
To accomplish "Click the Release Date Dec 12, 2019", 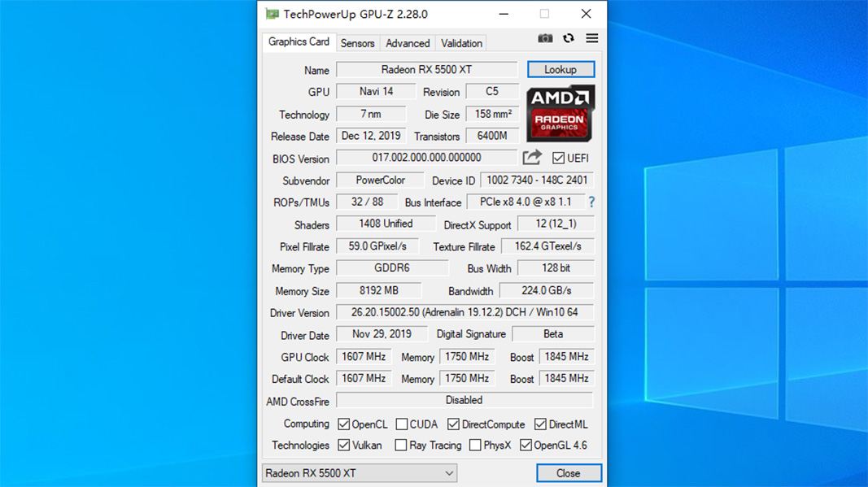I will tap(371, 136).
